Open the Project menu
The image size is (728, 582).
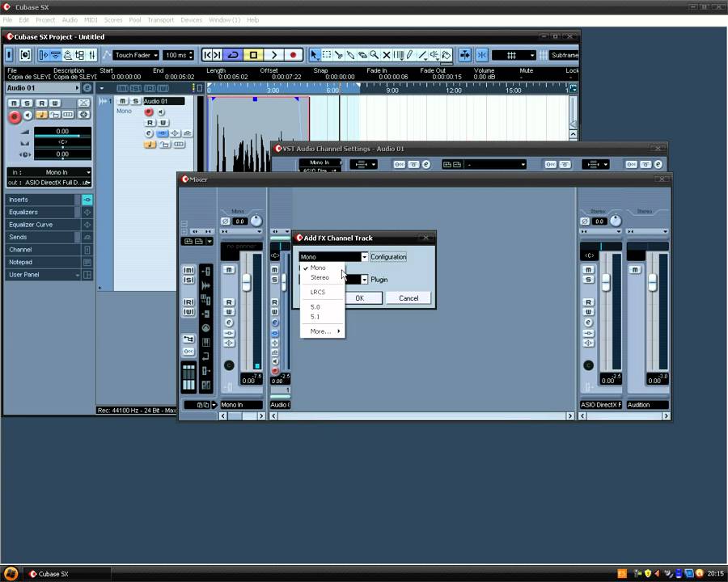pyautogui.click(x=45, y=20)
